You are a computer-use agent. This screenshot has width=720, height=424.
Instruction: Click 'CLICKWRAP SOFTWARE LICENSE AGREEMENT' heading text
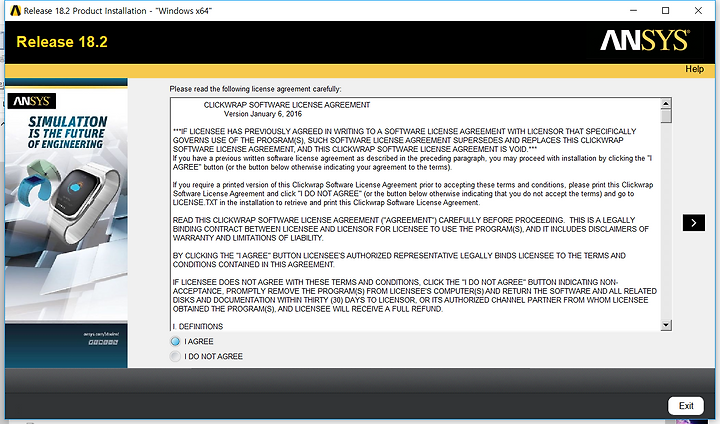[287, 105]
